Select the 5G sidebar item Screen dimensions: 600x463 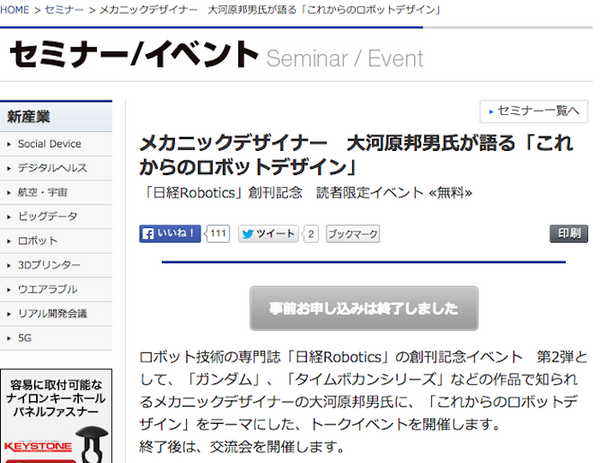(25, 338)
